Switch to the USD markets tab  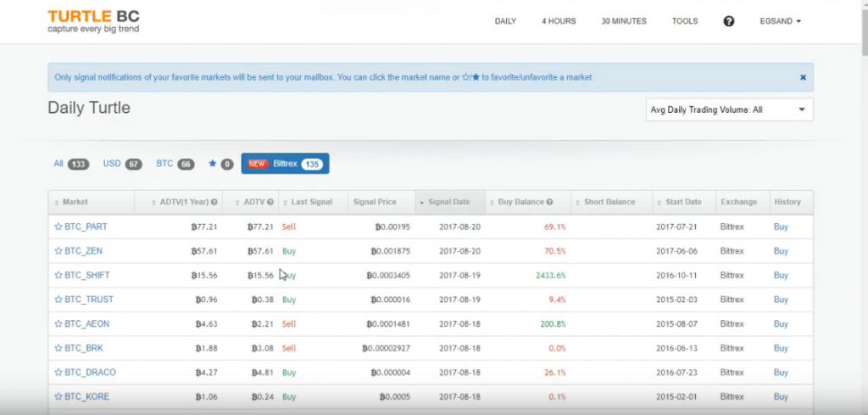coord(122,164)
